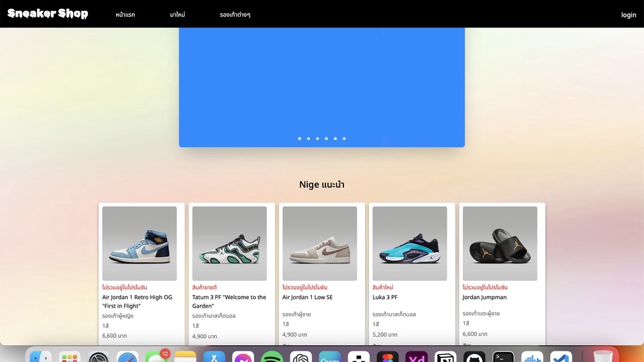Open Docker from the dock
Viewport: 644px width, 362px height.
532,356
